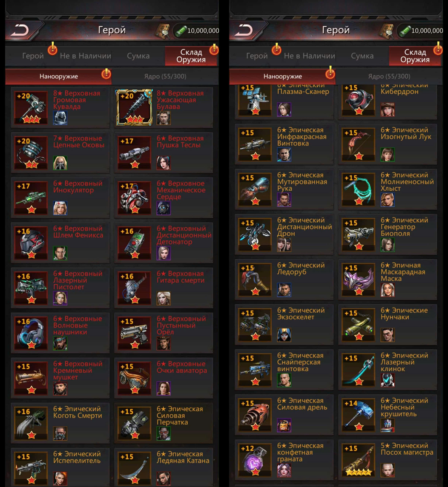
Task: Pick the конфетная граната grenade icon
Action: click(x=255, y=460)
